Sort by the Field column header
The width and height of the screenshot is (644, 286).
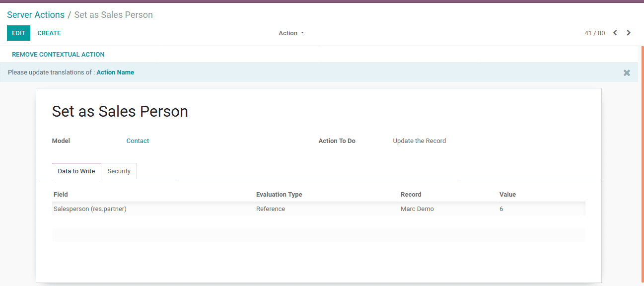[61, 195]
